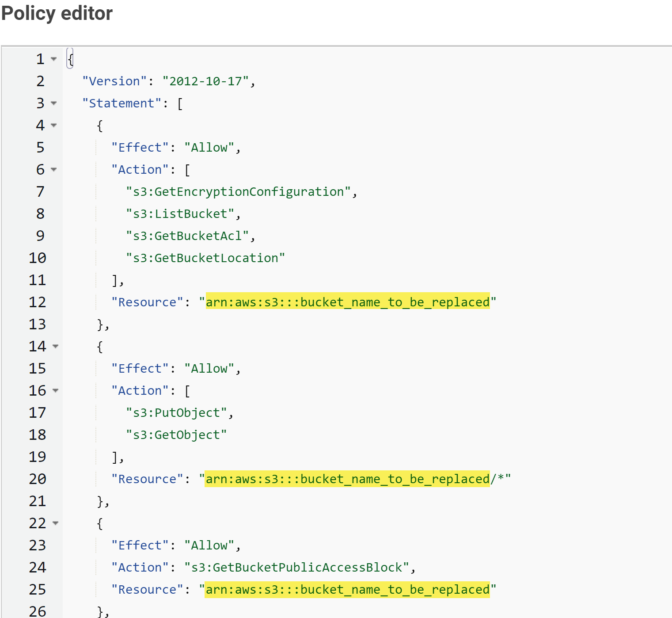Click the "2012-10-17" version value
Viewport: 672px width, 618px height.
[205, 81]
